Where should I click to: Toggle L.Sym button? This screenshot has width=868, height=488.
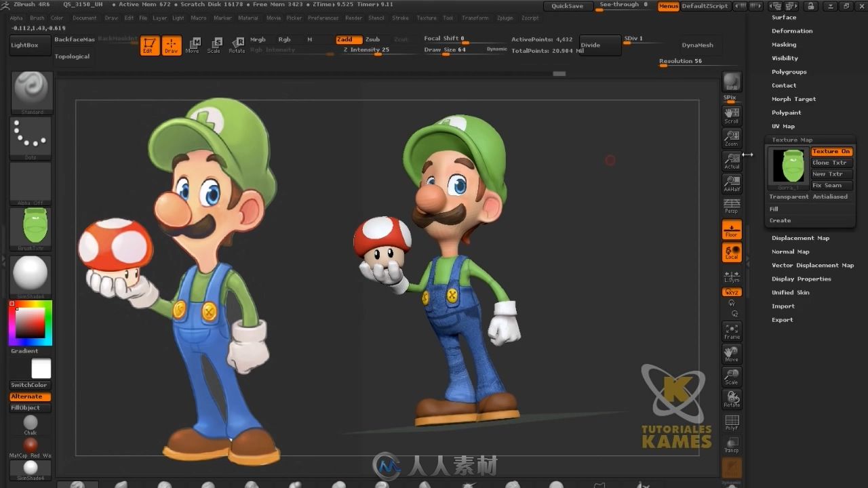coord(732,276)
